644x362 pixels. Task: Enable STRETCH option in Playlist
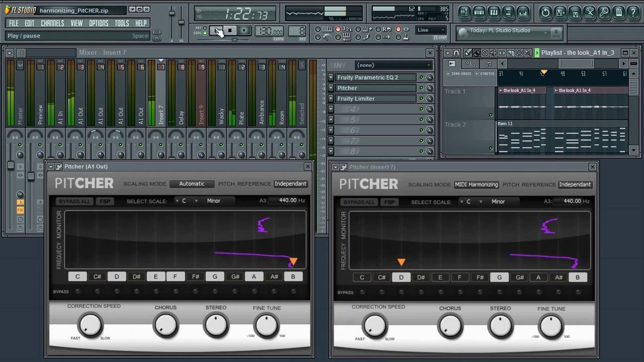(486, 73)
